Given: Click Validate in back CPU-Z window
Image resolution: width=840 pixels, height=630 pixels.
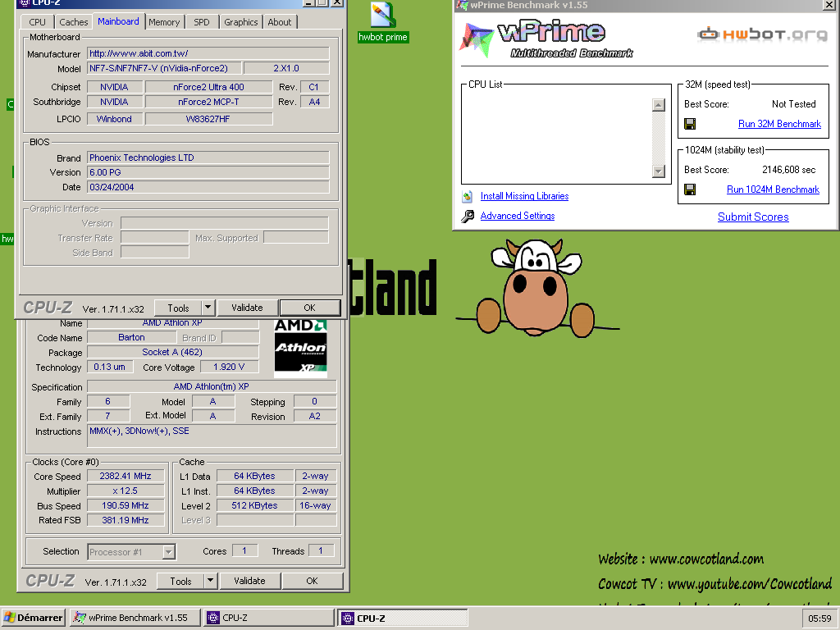Looking at the screenshot, I should pyautogui.click(x=249, y=581).
